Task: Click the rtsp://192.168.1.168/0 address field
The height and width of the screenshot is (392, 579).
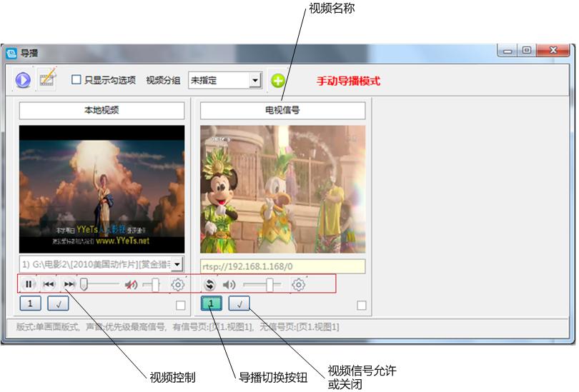Action: 282,266
